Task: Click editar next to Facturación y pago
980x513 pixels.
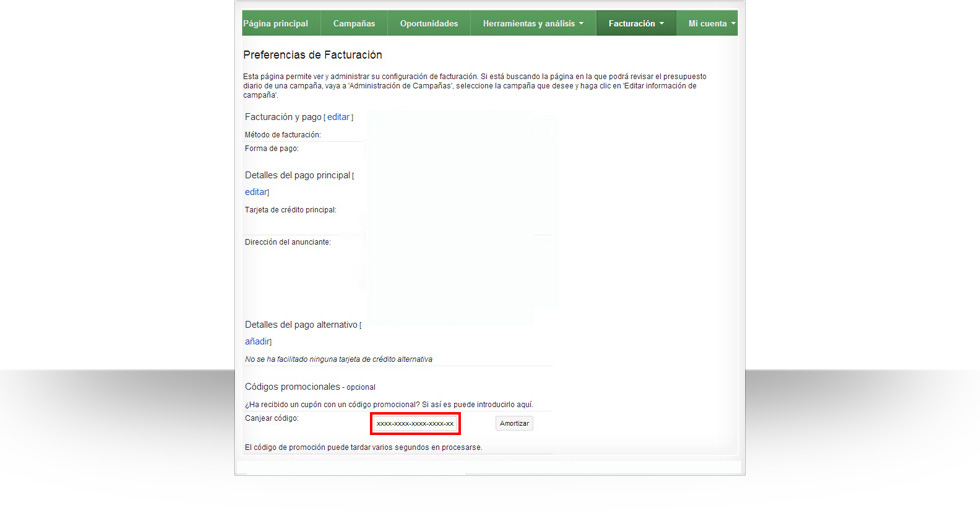Action: (x=338, y=117)
